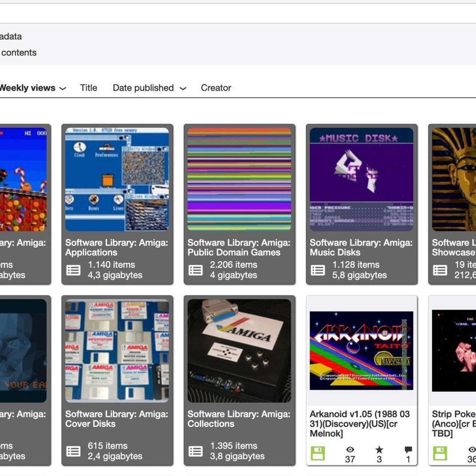Click the collection list icon on Collections card
476x476 pixels.
(196, 451)
